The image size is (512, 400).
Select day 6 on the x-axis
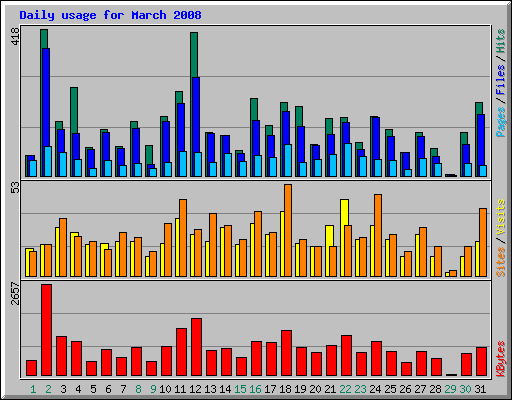point(108,389)
